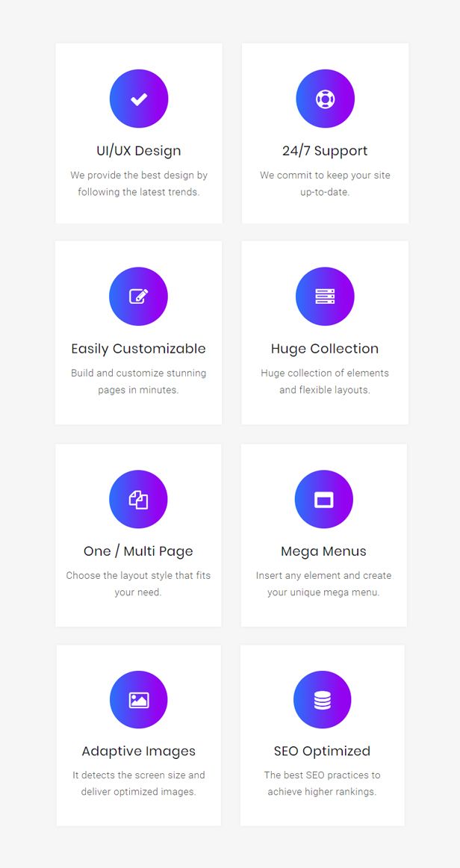Select the Adaptive Images heading

click(x=139, y=751)
